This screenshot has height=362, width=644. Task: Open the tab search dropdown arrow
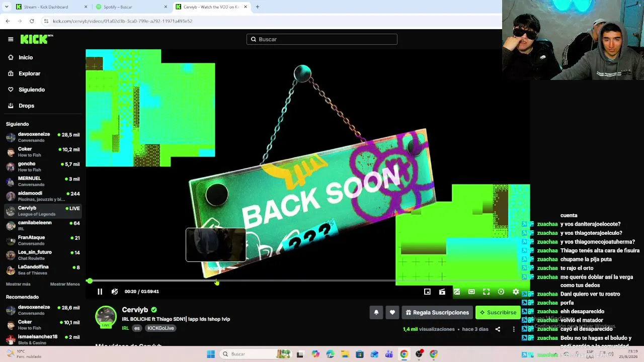[x=7, y=7]
